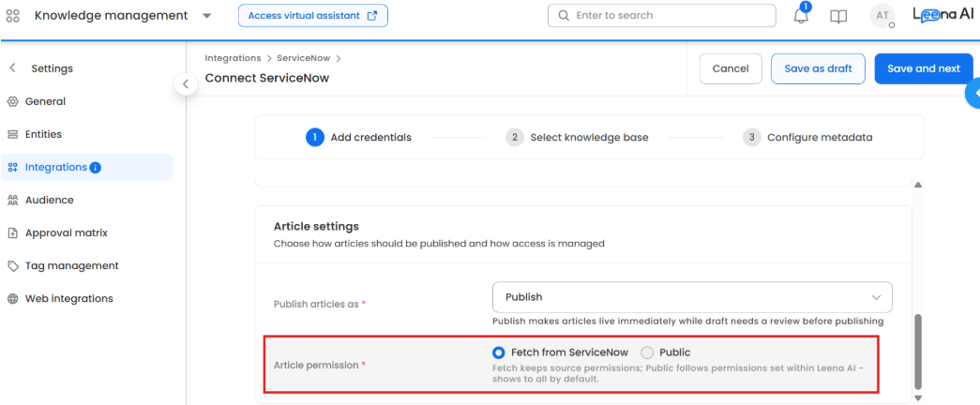Viewport: 980px width, 405px height.
Task: Open the Publish articles as dropdown
Action: pyautogui.click(x=692, y=297)
